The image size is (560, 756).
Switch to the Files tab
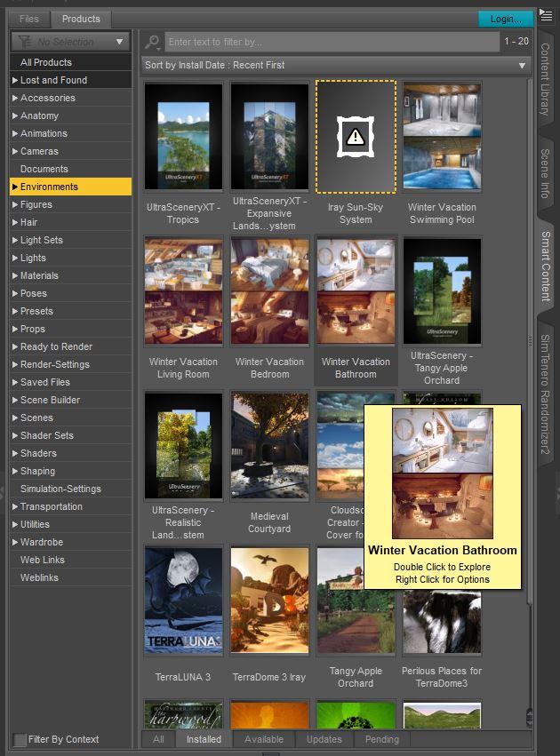point(29,19)
